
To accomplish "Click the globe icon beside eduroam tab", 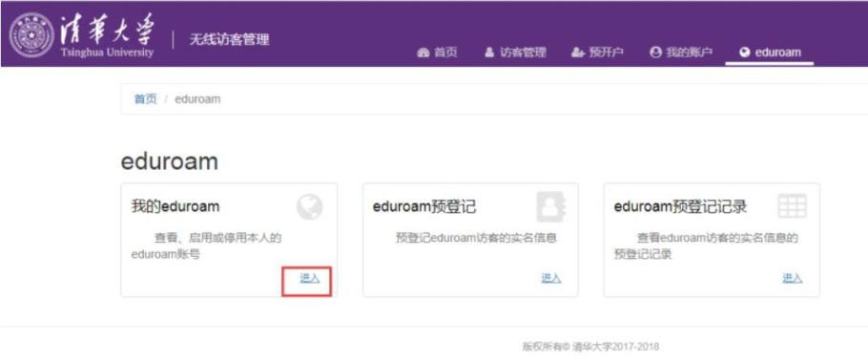I will tap(745, 53).
